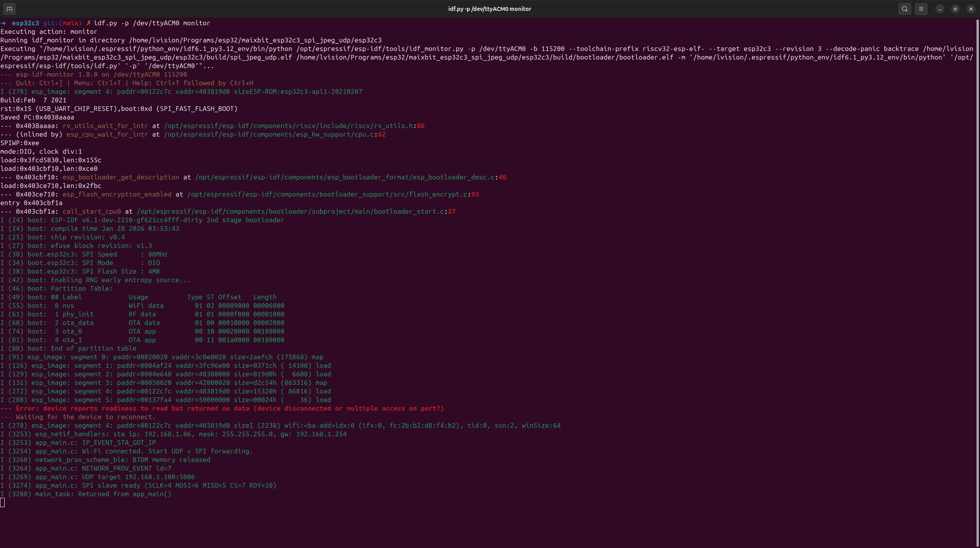Click the 'esp32c3' prompt directory name
The width and height of the screenshot is (980, 548).
coord(25,23)
